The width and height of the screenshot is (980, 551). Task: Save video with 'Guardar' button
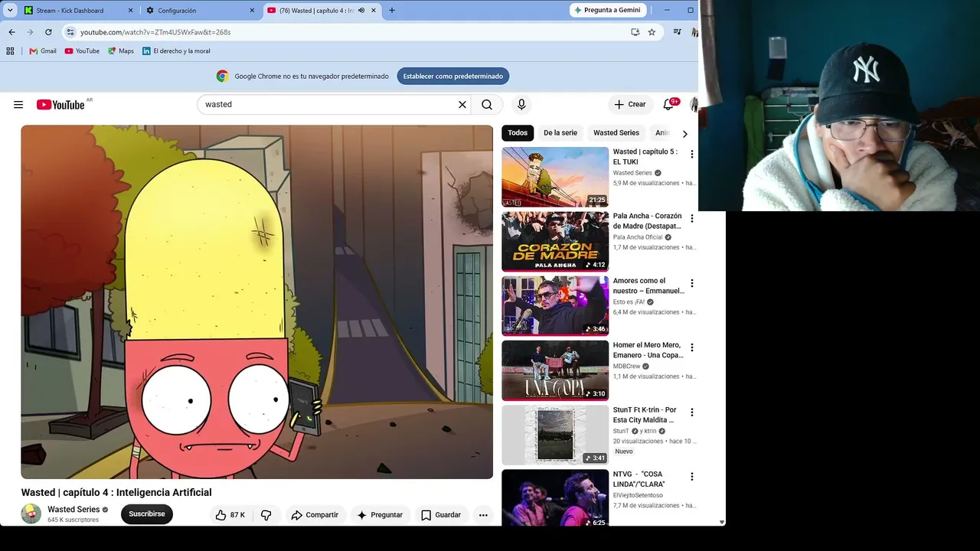click(441, 515)
